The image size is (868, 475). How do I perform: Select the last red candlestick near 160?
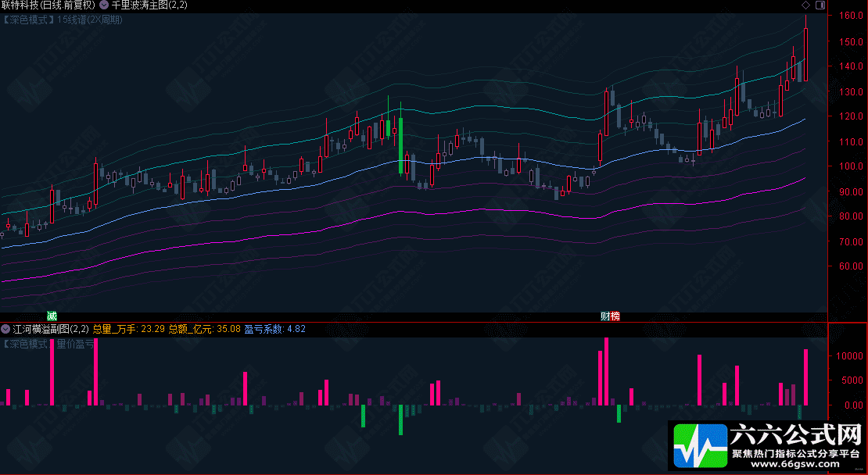point(805,55)
